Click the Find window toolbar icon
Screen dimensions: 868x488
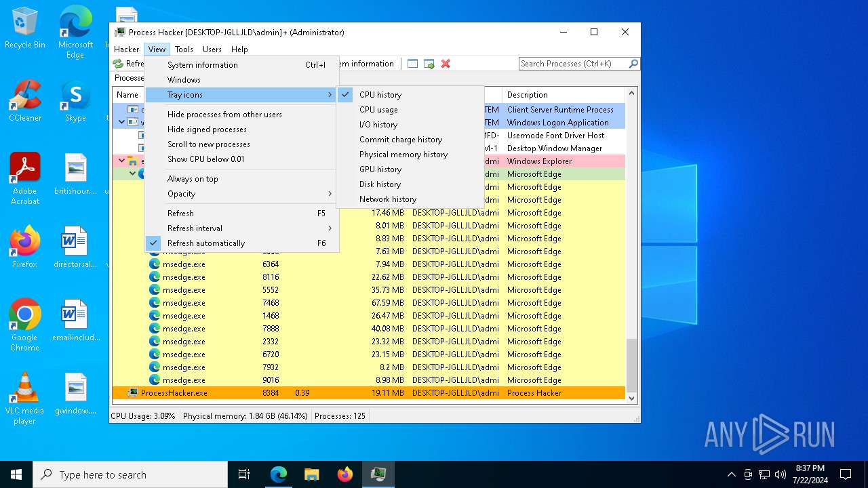[412, 64]
